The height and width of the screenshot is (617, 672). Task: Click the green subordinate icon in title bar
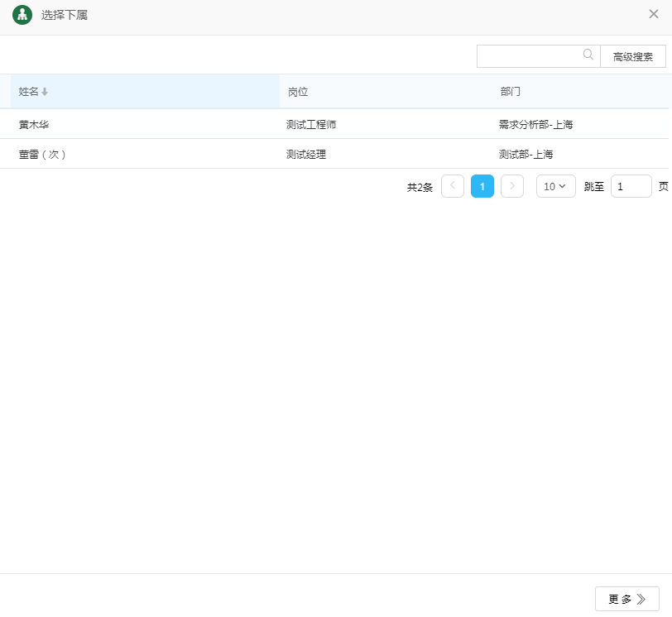tap(22, 15)
